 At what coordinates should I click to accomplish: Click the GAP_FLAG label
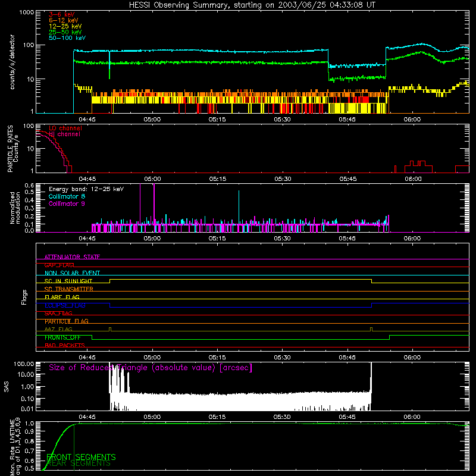pos(59,265)
